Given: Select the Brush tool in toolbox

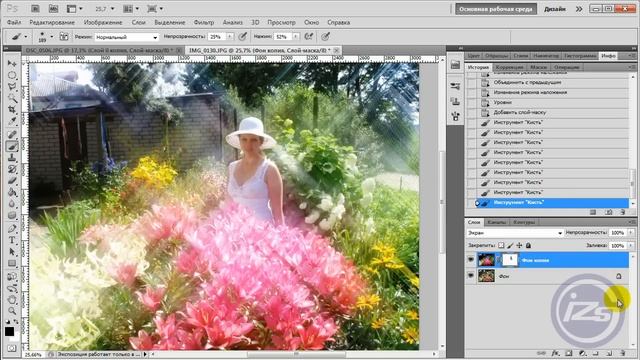Looking at the screenshot, I should point(12,146).
